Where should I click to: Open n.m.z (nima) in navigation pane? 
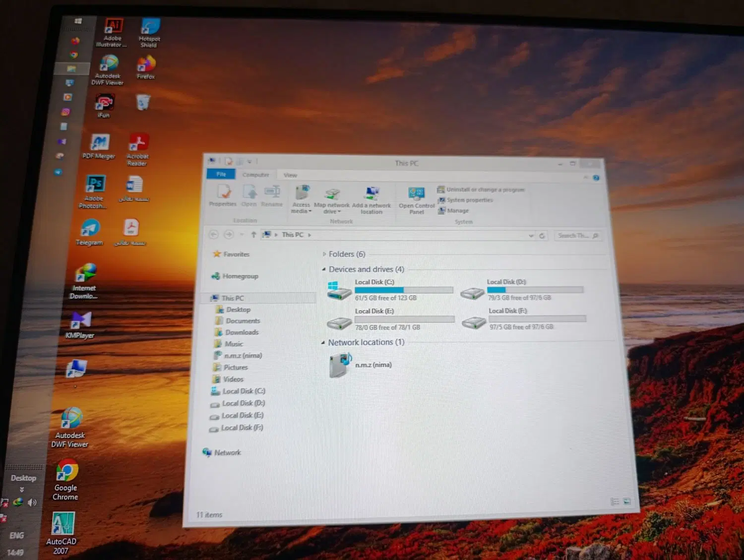[x=238, y=356]
